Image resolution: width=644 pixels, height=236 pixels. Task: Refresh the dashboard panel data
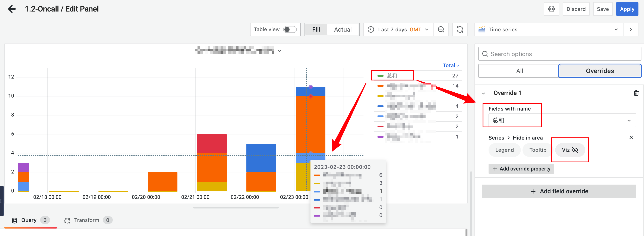pyautogui.click(x=460, y=29)
